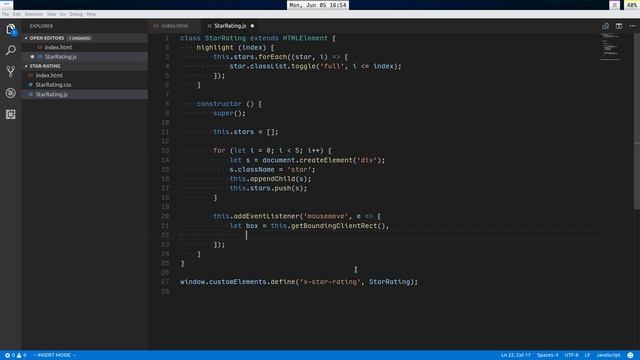Click the 40% battery indicator in top bar

[x=632, y=5]
